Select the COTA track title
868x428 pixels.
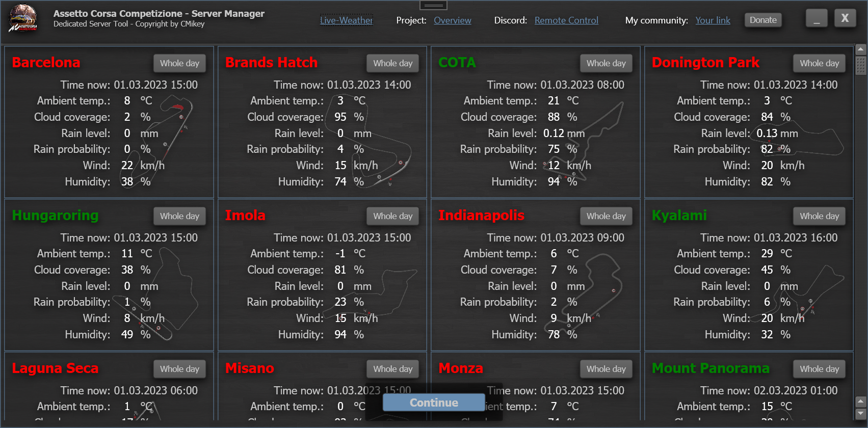click(x=457, y=63)
